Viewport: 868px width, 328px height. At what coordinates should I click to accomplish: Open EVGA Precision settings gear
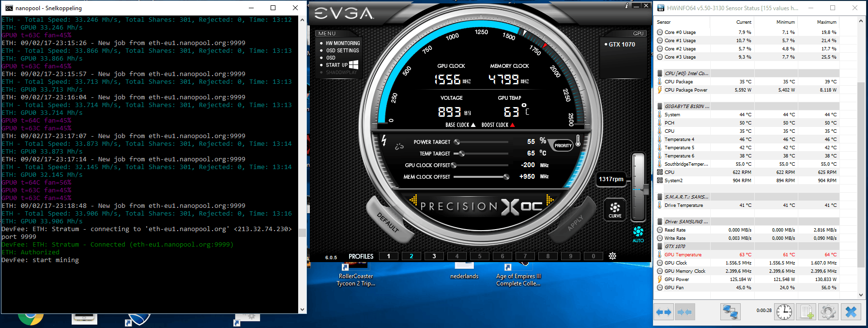(612, 256)
